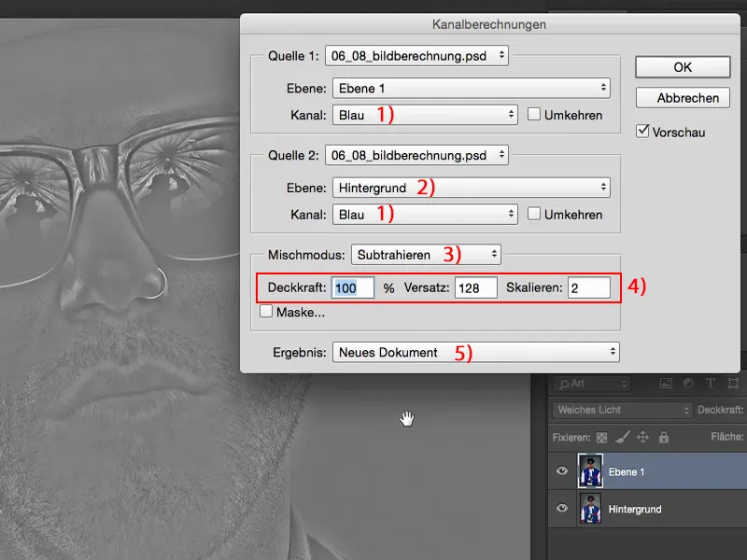747x560 pixels.
Task: Click the Hintergrund layer name in panel
Action: coord(635,509)
